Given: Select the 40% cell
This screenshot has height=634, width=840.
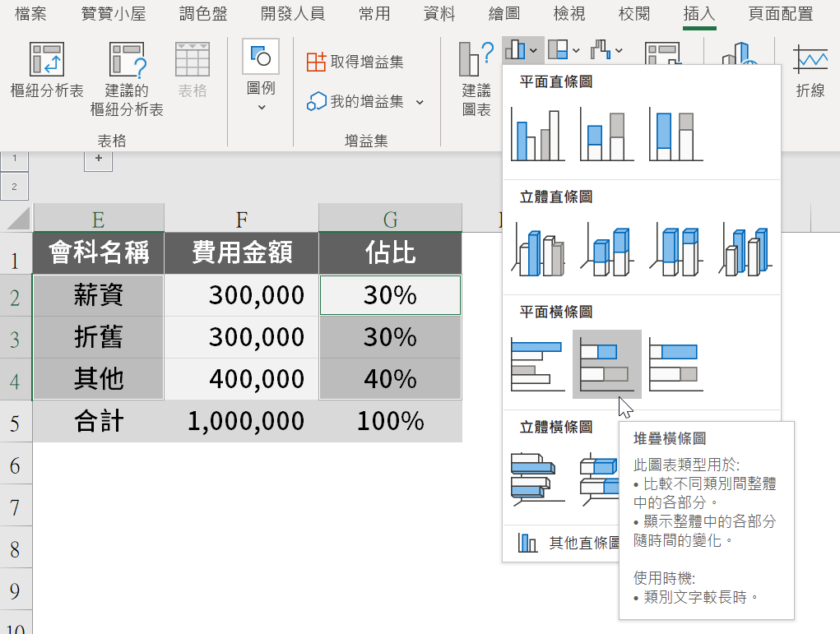Looking at the screenshot, I should point(391,378).
